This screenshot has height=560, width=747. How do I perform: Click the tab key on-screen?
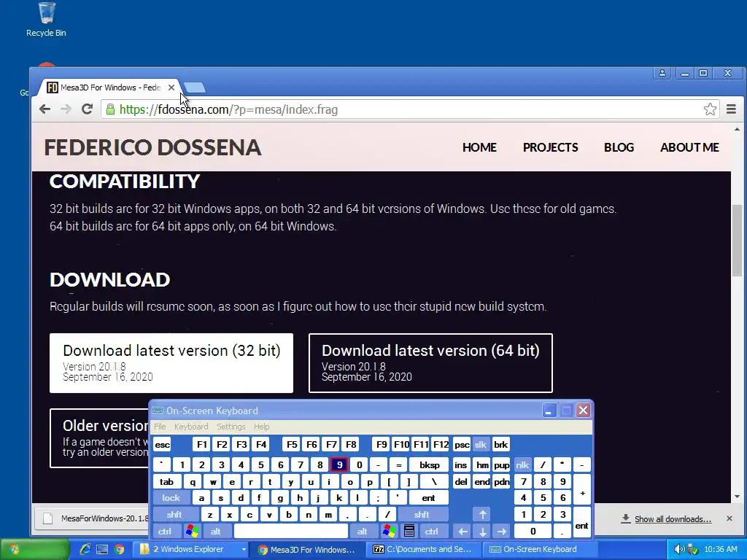(x=166, y=482)
